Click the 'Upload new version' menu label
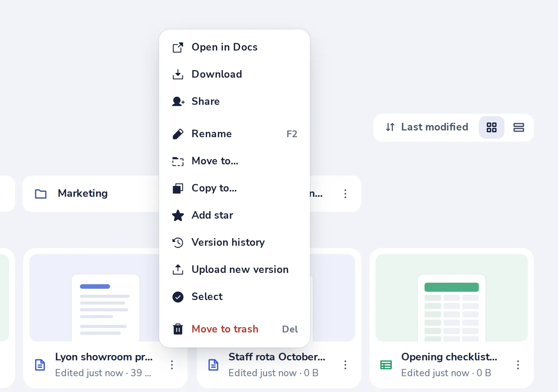 click(x=240, y=269)
